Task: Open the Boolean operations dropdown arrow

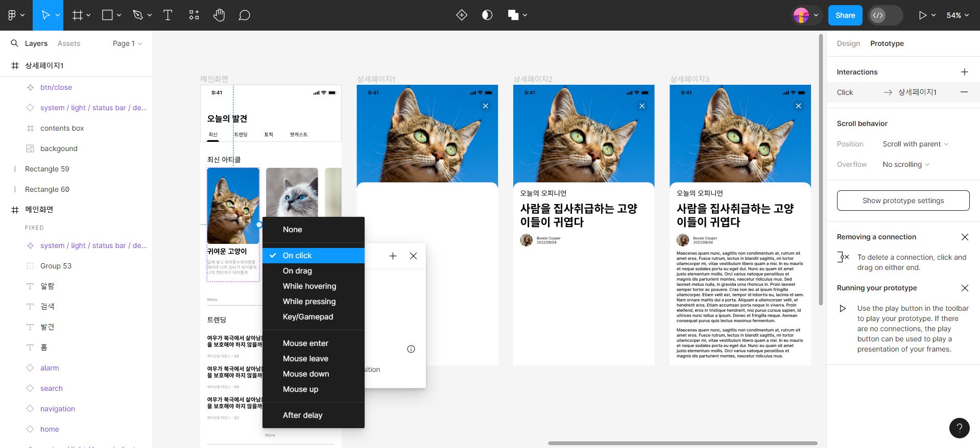Action: pyautogui.click(x=525, y=15)
